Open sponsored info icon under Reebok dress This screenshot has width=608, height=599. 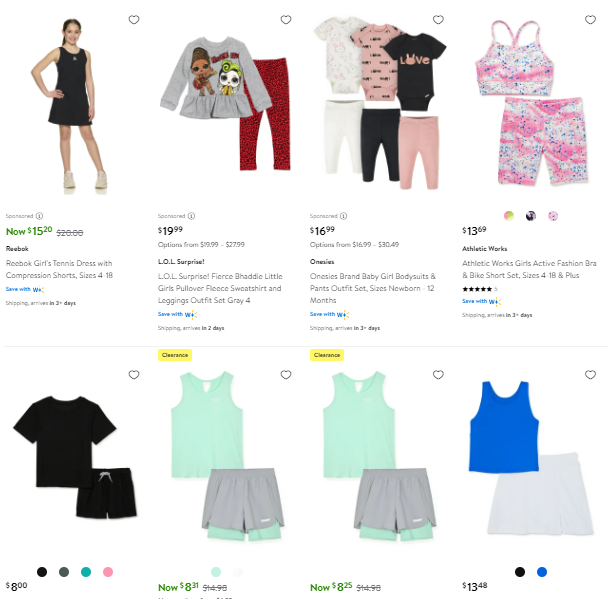coord(39,216)
